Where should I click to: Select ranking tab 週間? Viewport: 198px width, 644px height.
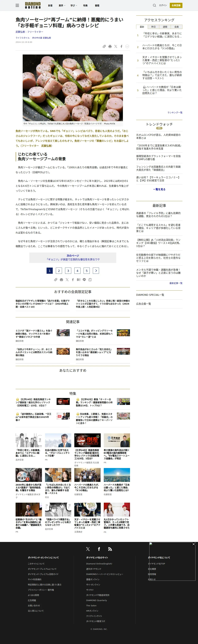click(165, 27)
